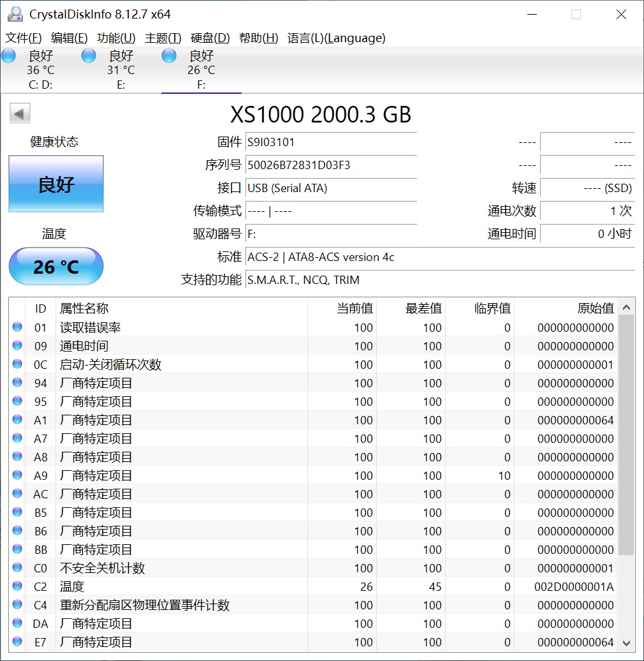Click 启动-关闭循环次数 attribute name
The width and height of the screenshot is (644, 661).
pyautogui.click(x=110, y=364)
